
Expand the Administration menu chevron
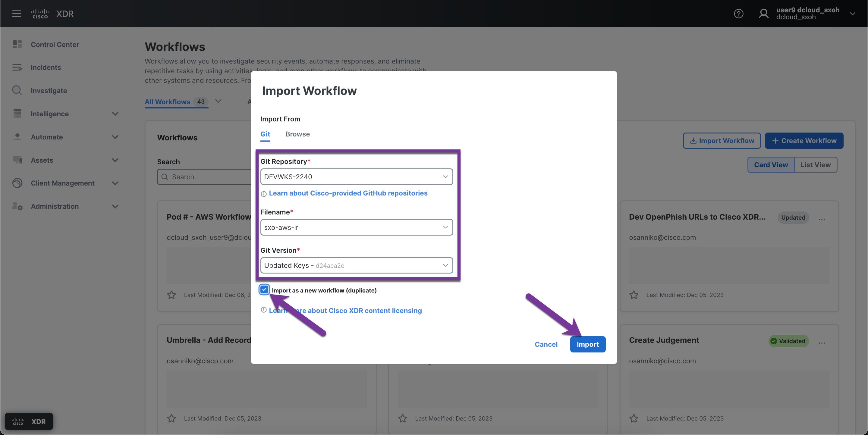click(x=115, y=206)
